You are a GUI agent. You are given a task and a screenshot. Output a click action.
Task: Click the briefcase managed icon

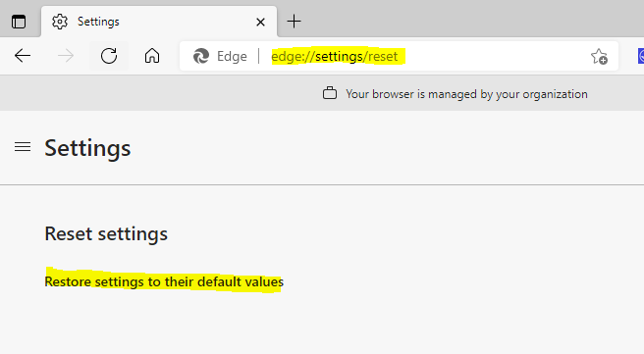(x=330, y=93)
